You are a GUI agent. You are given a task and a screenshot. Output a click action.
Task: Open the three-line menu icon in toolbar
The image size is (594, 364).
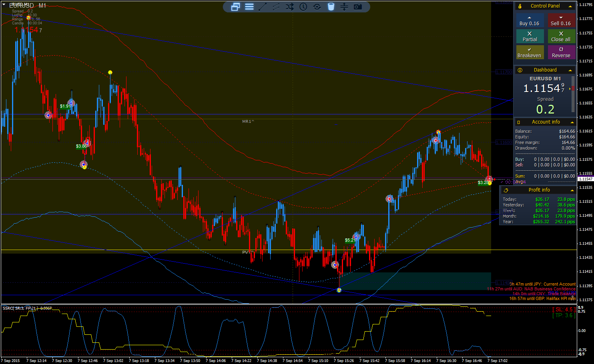tap(249, 7)
